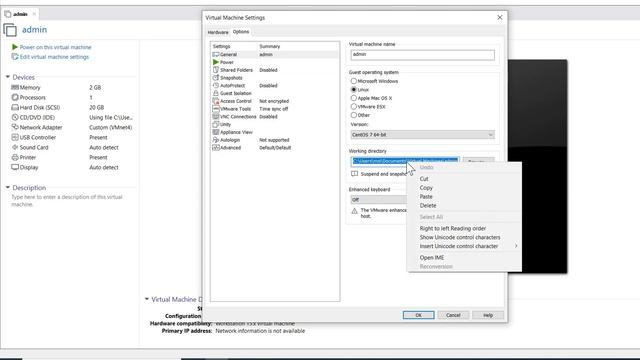Viewport: 640px width, 360px height.
Task: Click the VMware Tools icon
Action: pos(216,109)
